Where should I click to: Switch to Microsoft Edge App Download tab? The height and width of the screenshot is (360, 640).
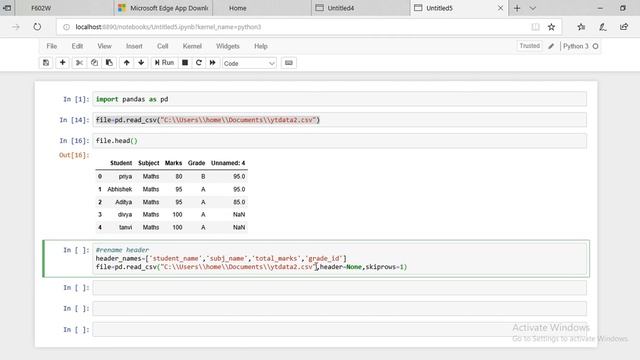click(x=163, y=8)
